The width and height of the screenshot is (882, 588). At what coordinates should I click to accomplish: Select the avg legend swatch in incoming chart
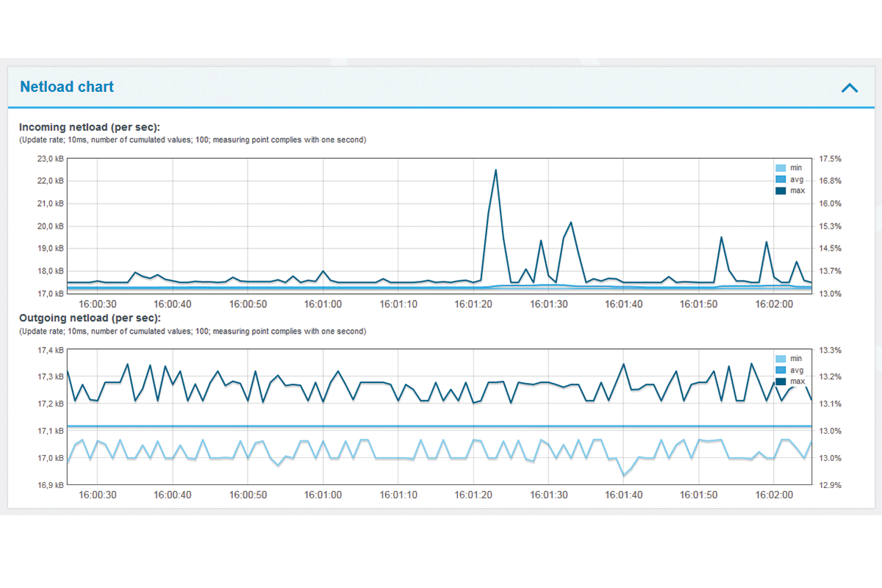pos(782,179)
